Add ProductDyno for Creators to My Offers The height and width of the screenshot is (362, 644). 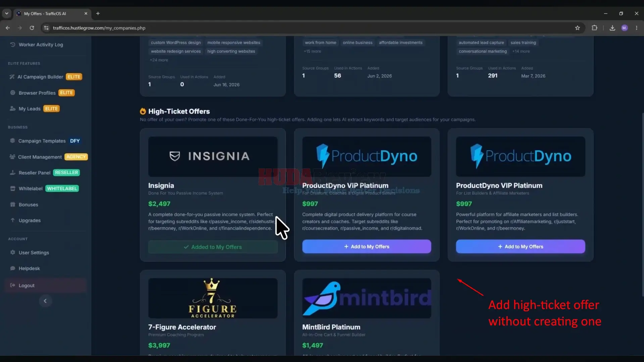tap(366, 247)
